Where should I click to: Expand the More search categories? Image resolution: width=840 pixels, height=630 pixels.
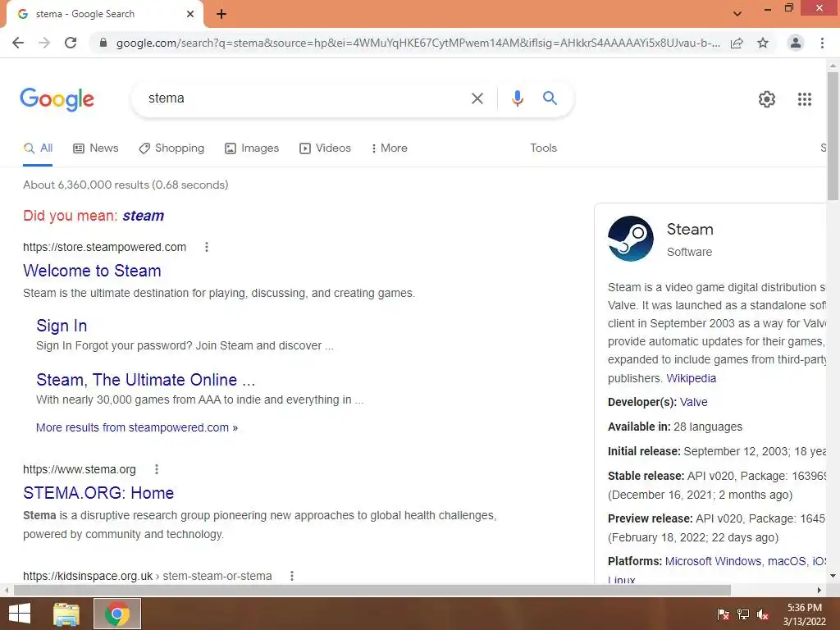[x=390, y=148]
